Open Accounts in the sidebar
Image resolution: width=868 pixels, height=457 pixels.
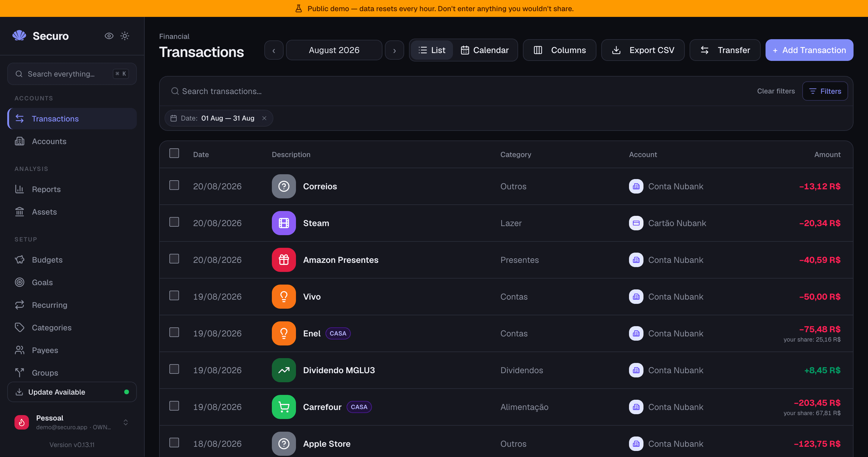tap(72, 141)
